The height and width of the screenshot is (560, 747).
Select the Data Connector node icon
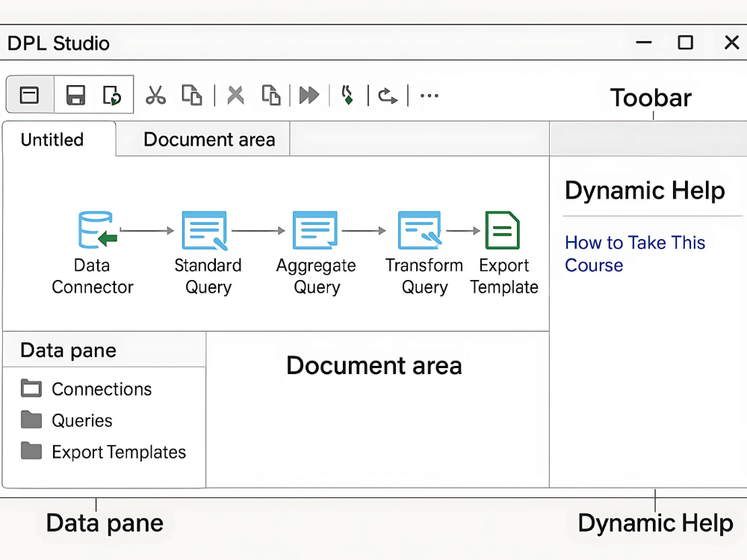tap(98, 230)
